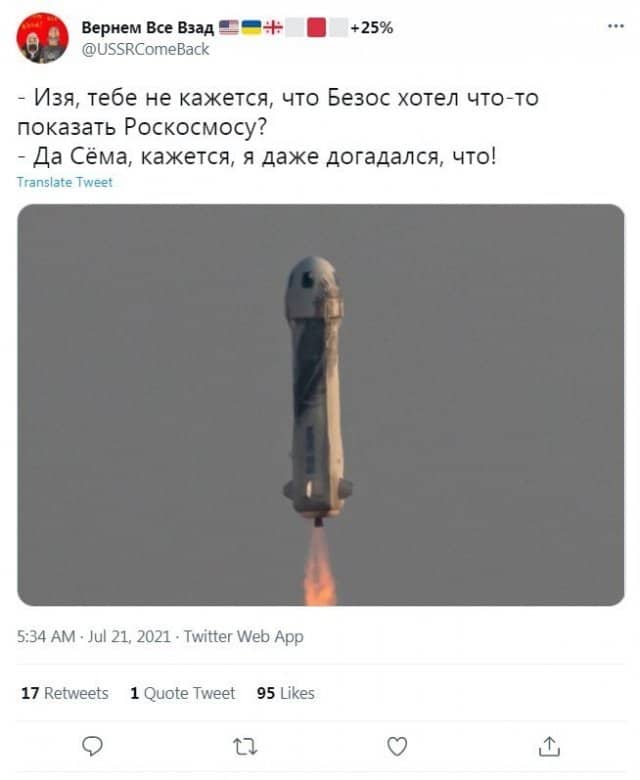This screenshot has width=640, height=780.
Task: Like the tweet with heart icon
Action: 397,746
